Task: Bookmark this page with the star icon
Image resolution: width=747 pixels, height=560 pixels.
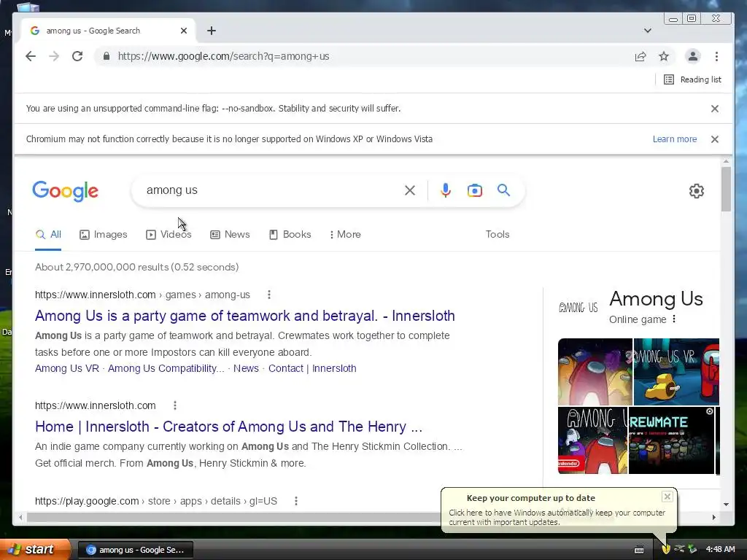Action: tap(664, 56)
